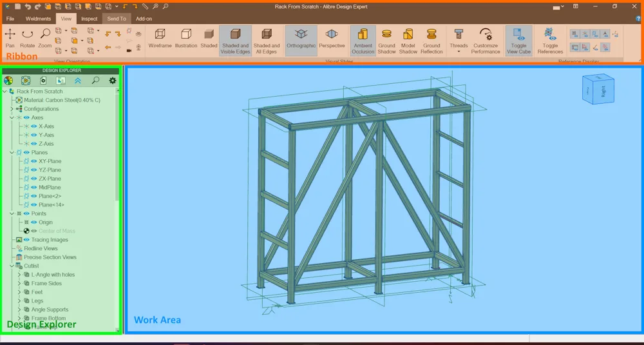This screenshot has width=644, height=345.
Task: Collapse the Axes tree node
Action: (12, 117)
